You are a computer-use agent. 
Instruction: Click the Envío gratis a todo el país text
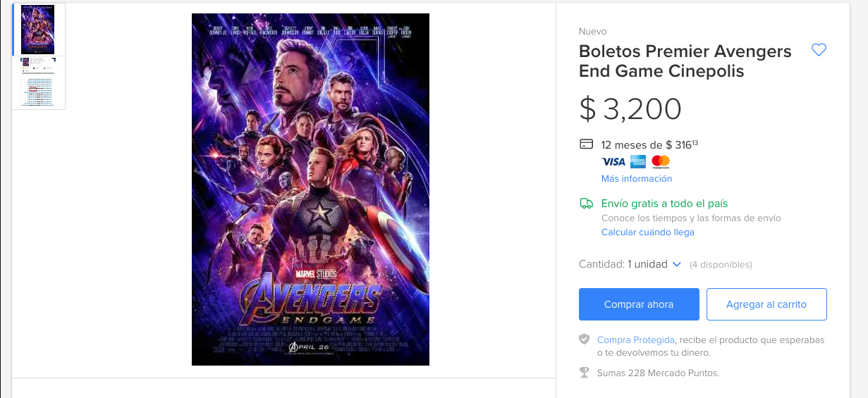664,204
